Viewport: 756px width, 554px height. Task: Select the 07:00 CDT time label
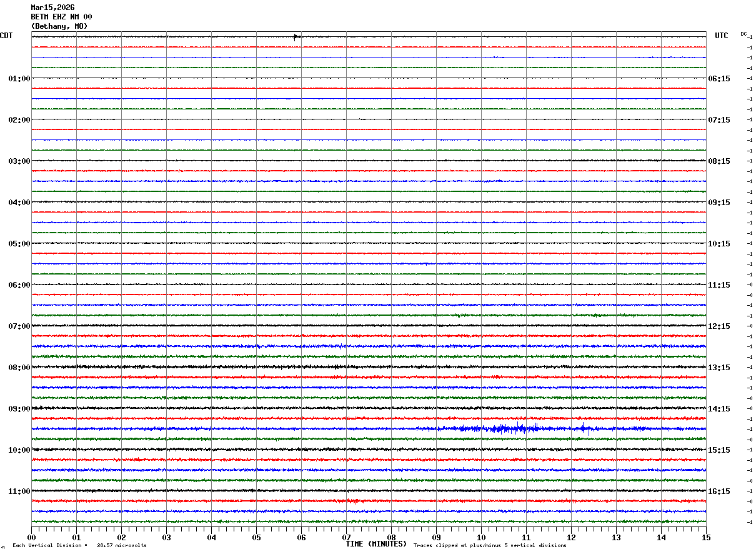tap(19, 326)
